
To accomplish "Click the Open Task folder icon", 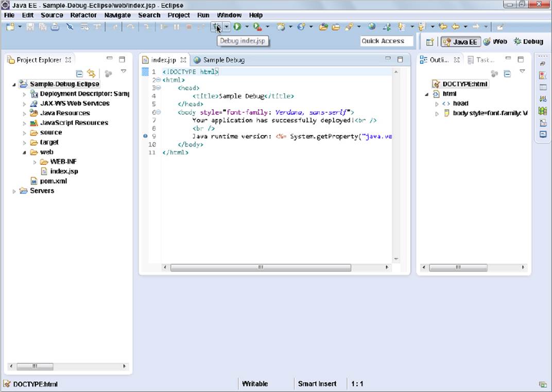I will (336, 27).
